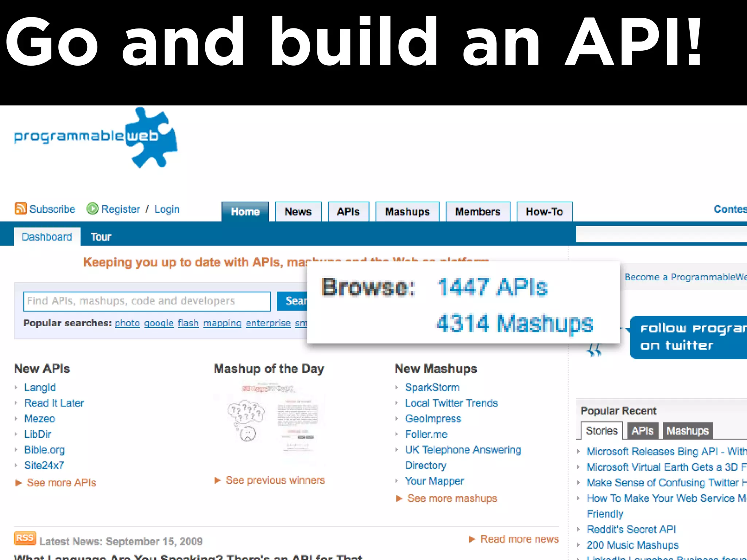Click the RSS badge beside Latest News
Viewport: 747px width, 560px height.
point(25,538)
